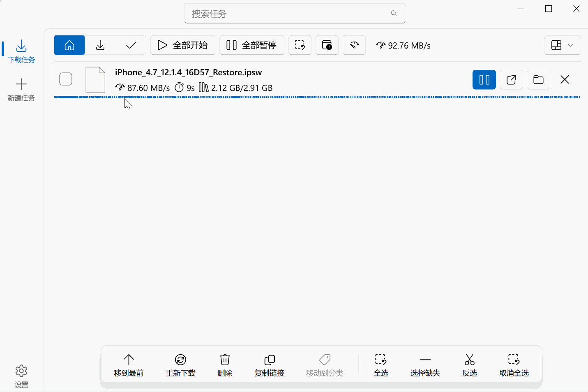The height and width of the screenshot is (392, 588).
Task: Remove the iPhone ipsw task with X
Action: [565, 80]
